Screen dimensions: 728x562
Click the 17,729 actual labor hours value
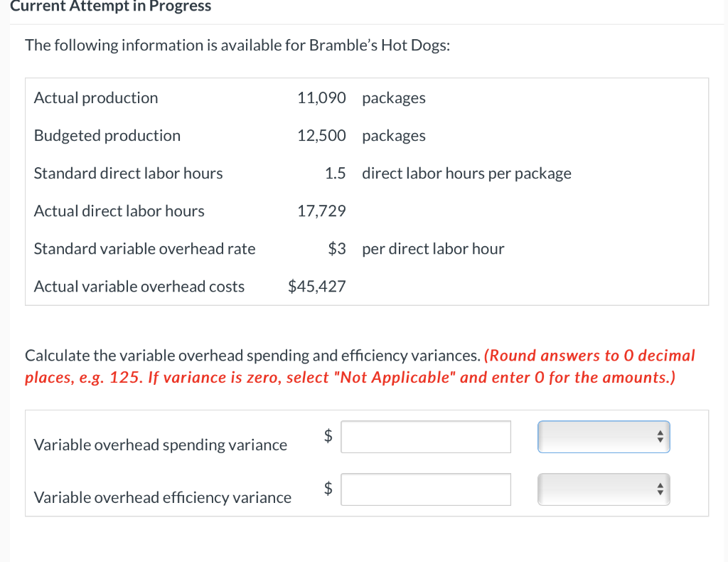pyautogui.click(x=322, y=211)
